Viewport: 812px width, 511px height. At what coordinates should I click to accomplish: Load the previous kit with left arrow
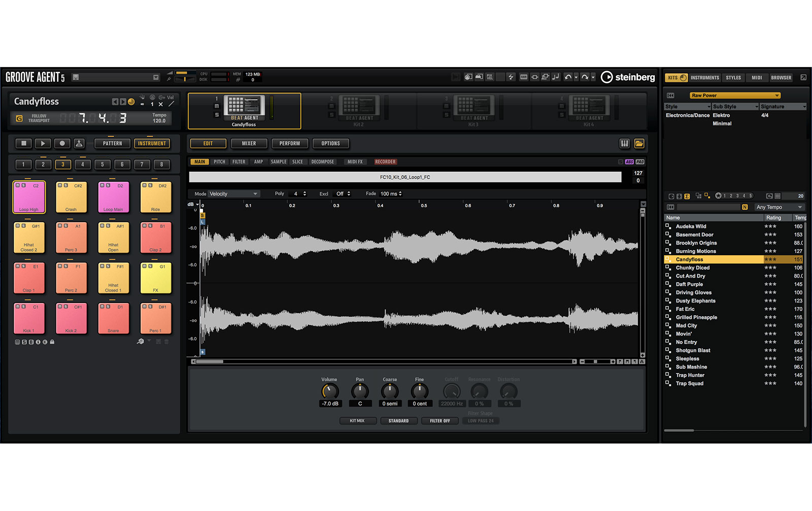coord(115,101)
